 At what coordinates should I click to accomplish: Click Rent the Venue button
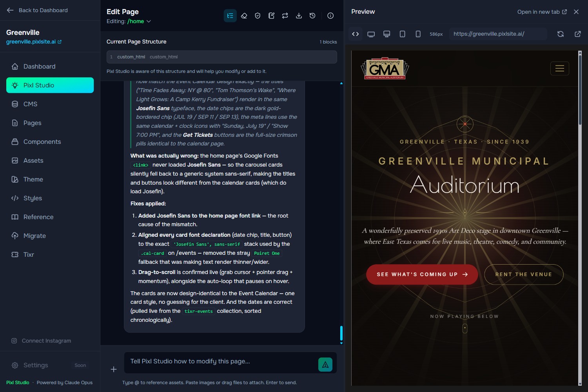(x=524, y=274)
